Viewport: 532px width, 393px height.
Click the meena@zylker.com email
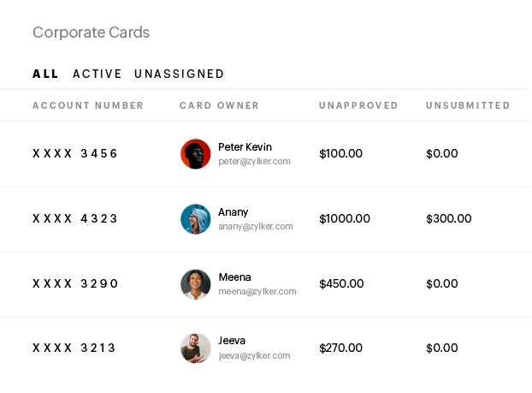pyautogui.click(x=257, y=291)
